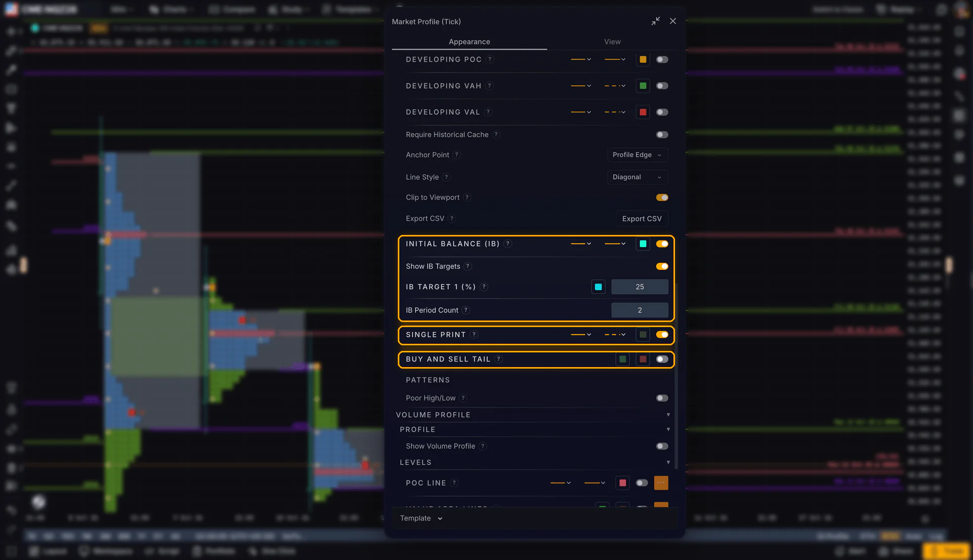Open Line Style Diagonal dropdown
The image size is (973, 560).
pos(638,177)
